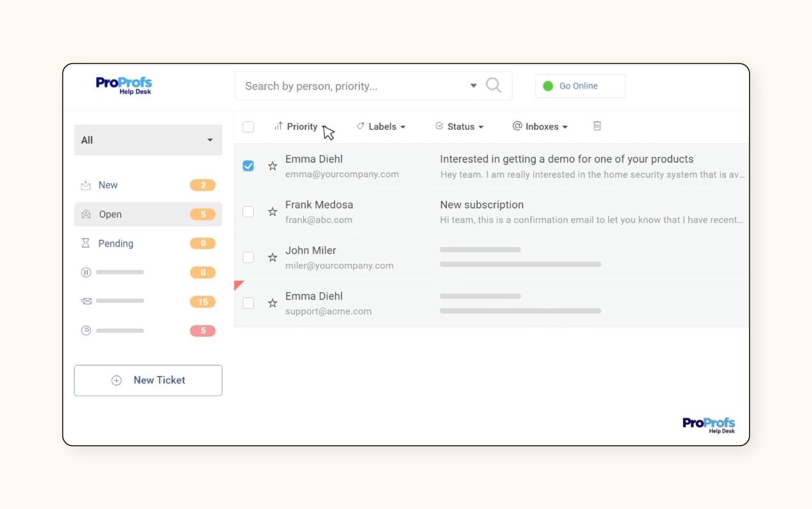
Task: Click the Frank Medosa sender name
Action: tap(319, 205)
